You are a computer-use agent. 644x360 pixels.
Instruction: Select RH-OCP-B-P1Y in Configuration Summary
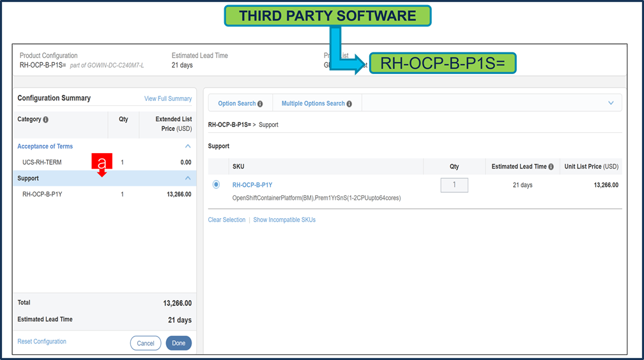42,194
